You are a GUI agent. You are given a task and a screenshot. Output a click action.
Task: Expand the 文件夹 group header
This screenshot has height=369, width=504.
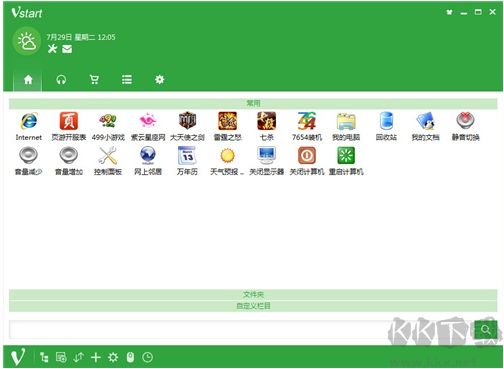253,295
